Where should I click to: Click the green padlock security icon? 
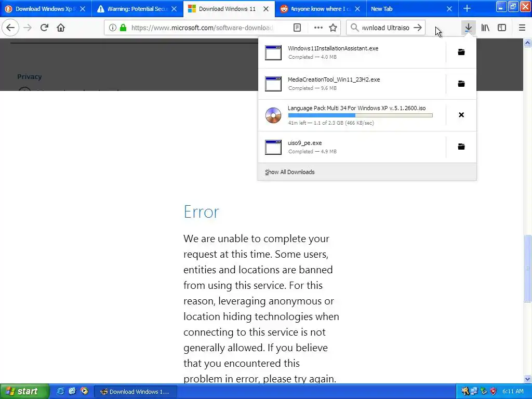click(x=123, y=28)
